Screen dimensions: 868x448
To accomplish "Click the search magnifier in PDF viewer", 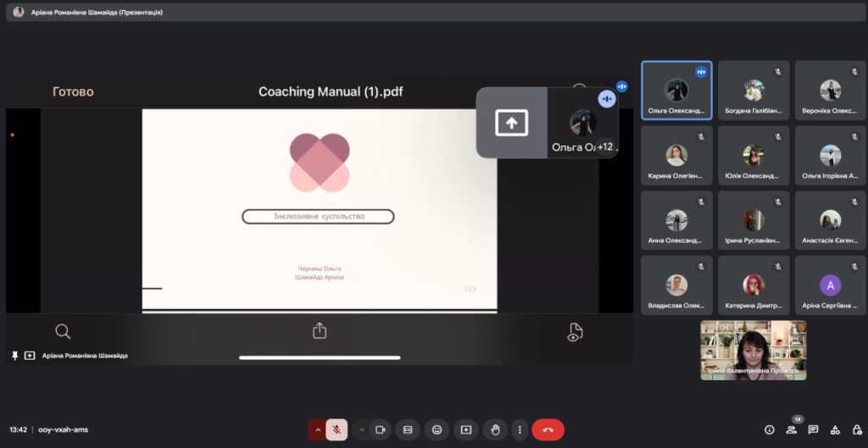I will (63, 331).
